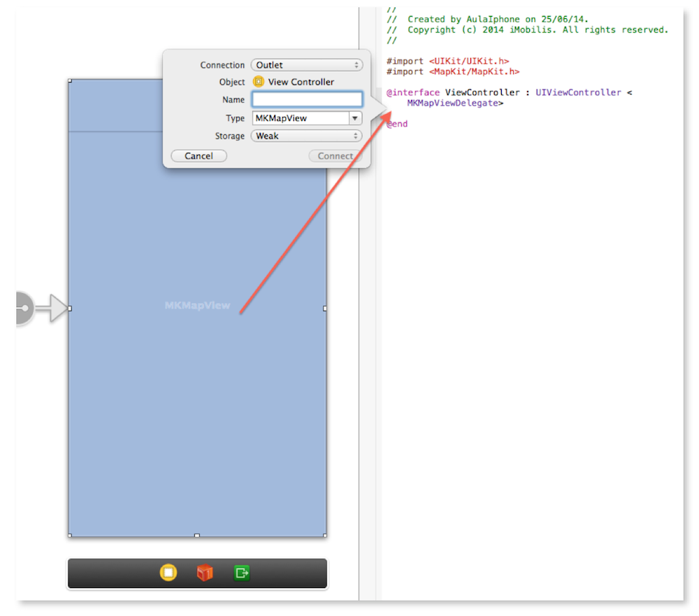Expand the Type combo box arrow

pyautogui.click(x=355, y=118)
